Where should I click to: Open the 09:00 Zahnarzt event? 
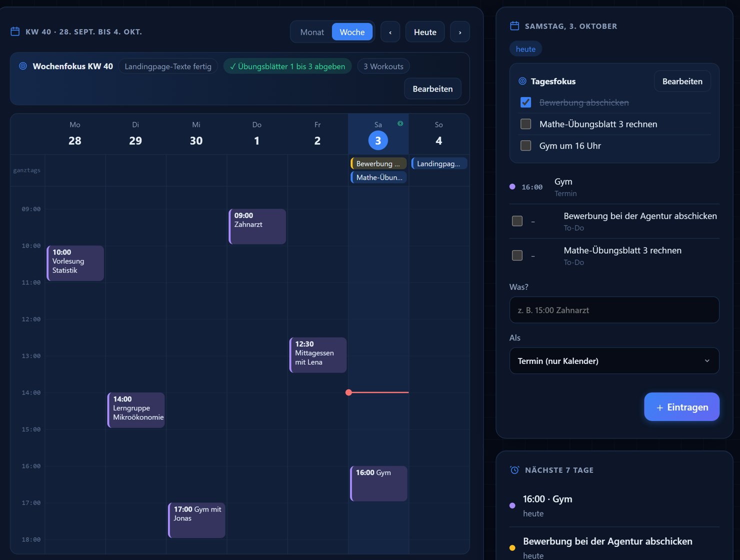click(257, 226)
